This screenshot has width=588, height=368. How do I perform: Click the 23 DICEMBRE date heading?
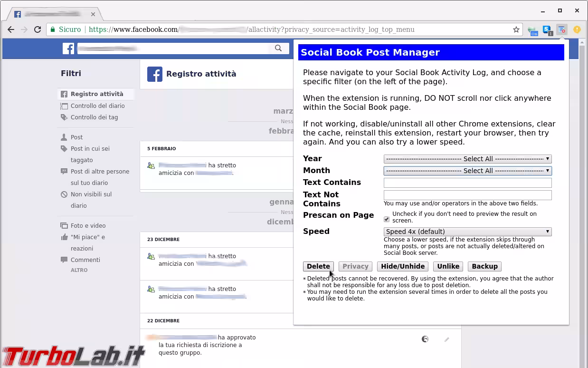pos(163,239)
